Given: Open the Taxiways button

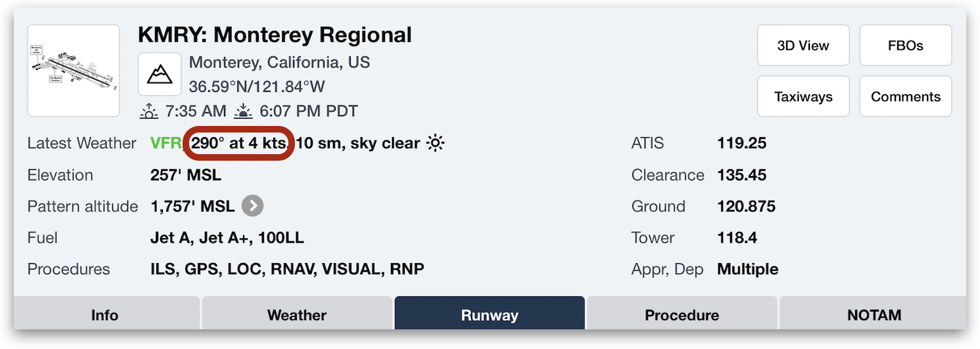Looking at the screenshot, I should [x=803, y=96].
